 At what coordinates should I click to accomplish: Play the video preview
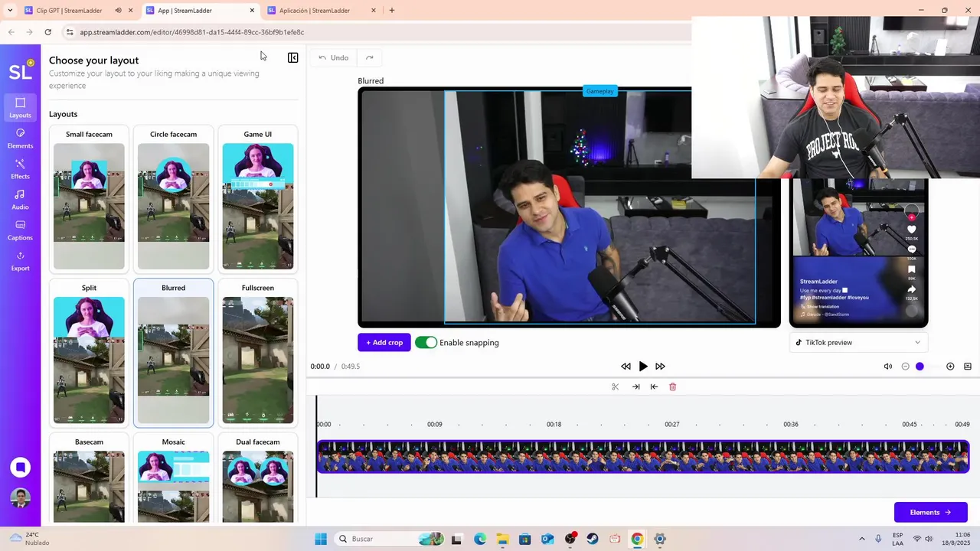click(x=643, y=367)
